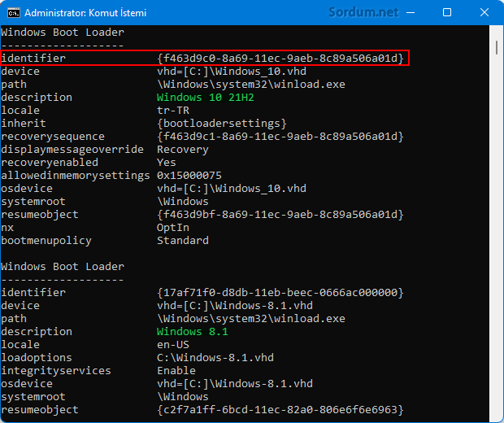Click the recoveryenabled Yes value
This screenshot has width=504, height=423.
166,162
